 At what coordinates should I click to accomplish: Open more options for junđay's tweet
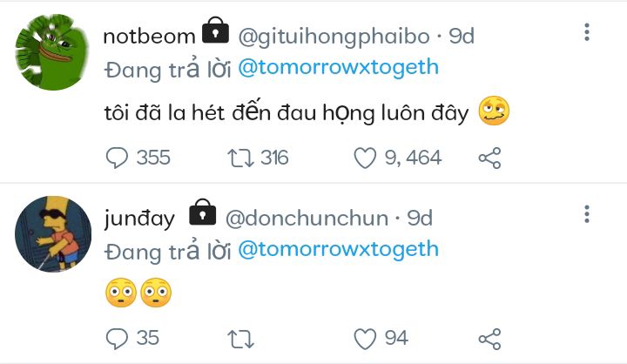click(587, 214)
